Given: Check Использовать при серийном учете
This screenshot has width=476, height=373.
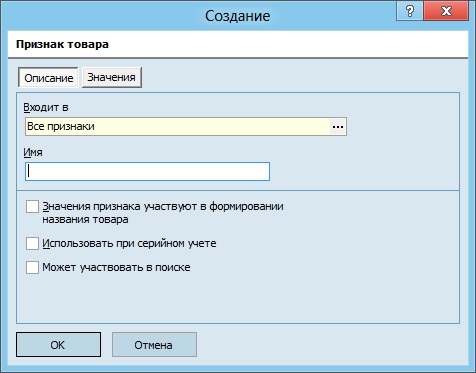Looking at the screenshot, I should 32,244.
